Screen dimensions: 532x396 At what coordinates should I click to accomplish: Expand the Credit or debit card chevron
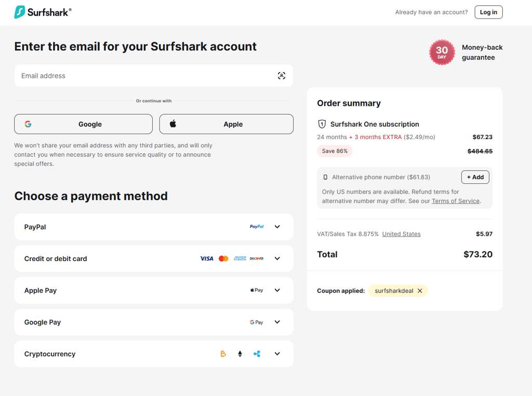tap(277, 258)
